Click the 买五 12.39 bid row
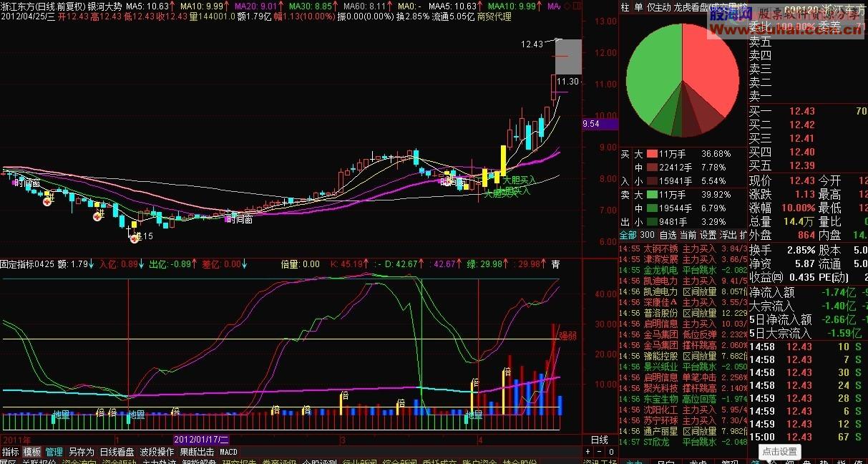Image resolution: width=868 pixels, height=464 pixels. pyautogui.click(x=808, y=165)
